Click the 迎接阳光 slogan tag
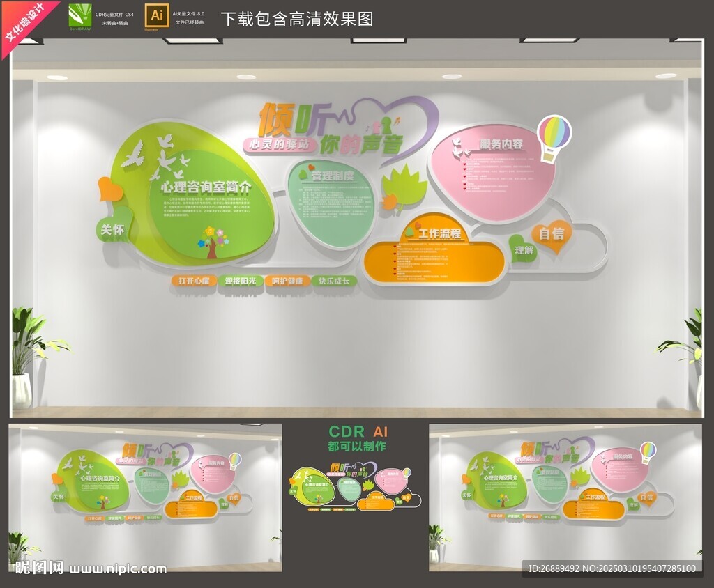The height and width of the screenshot is (588, 714). pos(241,281)
